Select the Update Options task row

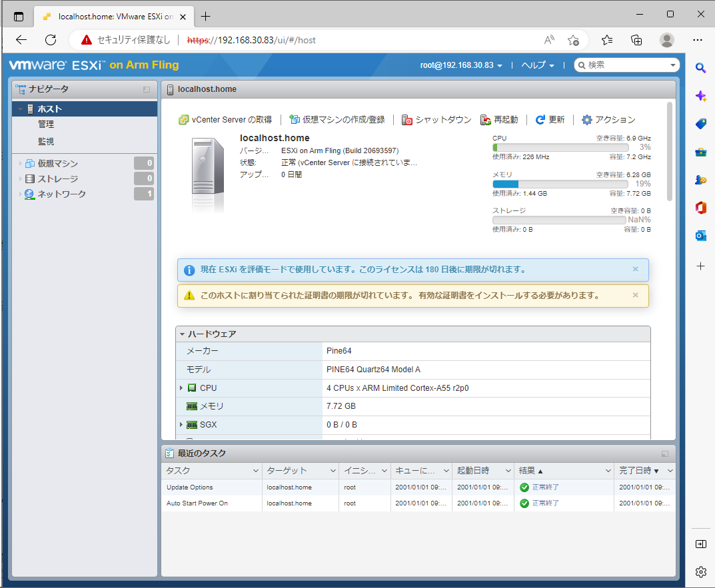pyautogui.click(x=418, y=487)
